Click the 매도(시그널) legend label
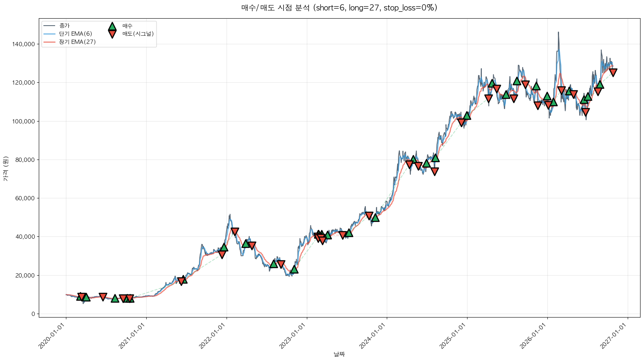This screenshot has height=361, width=644. click(x=138, y=34)
